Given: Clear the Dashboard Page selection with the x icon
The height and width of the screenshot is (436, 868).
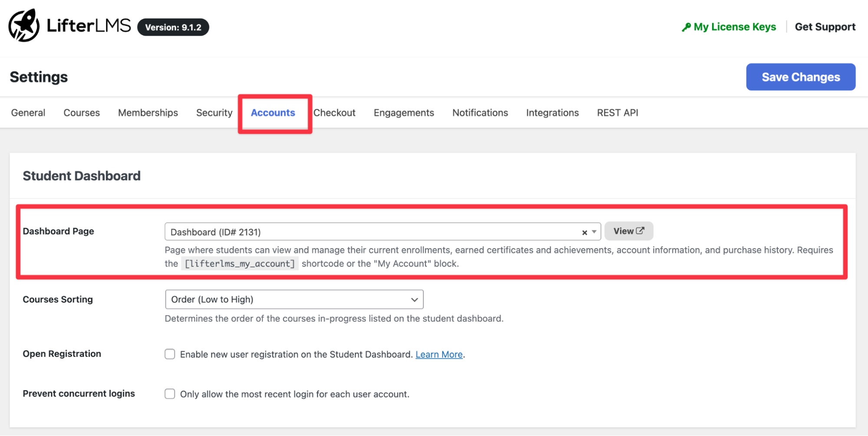Looking at the screenshot, I should (584, 232).
